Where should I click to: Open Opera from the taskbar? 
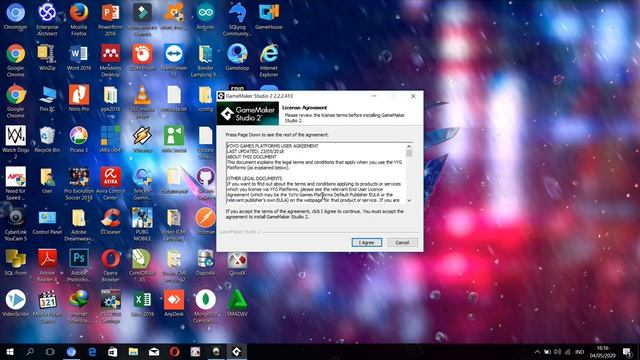(174, 352)
